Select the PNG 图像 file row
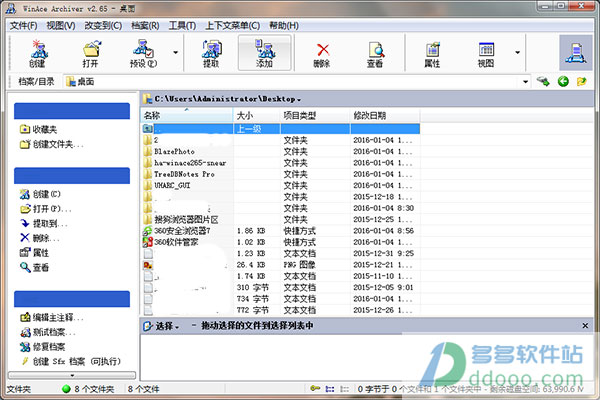 point(280,265)
